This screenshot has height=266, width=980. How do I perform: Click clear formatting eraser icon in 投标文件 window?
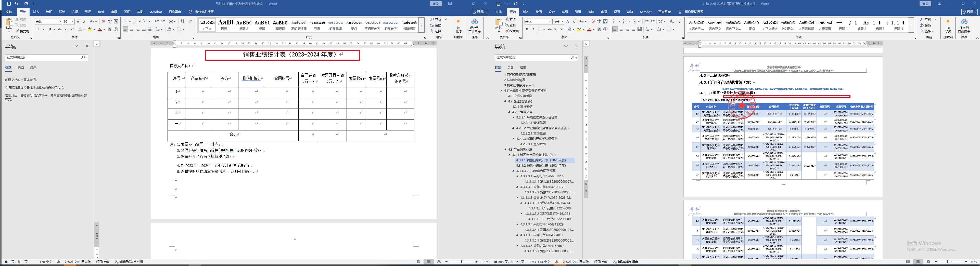point(593,22)
